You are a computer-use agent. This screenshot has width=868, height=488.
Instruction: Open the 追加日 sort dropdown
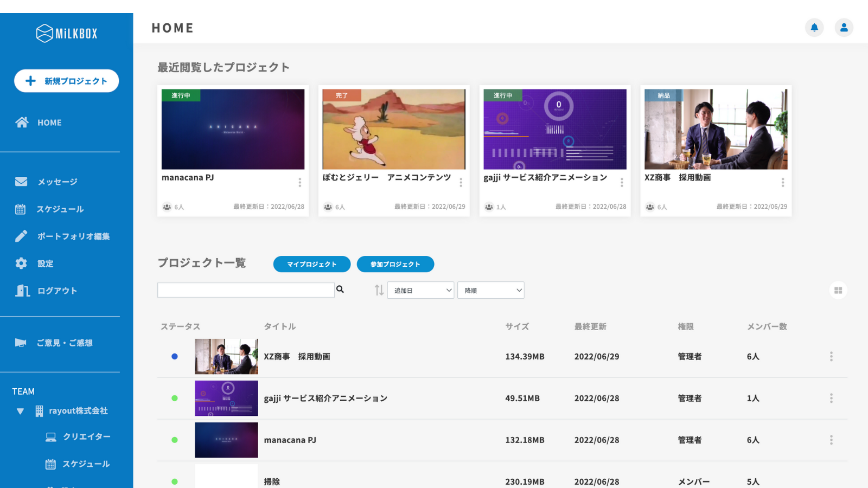click(420, 291)
